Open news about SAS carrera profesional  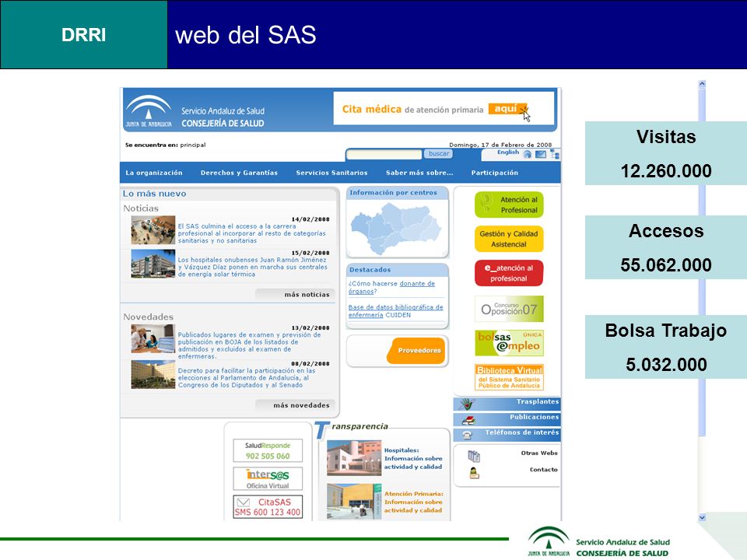click(252, 233)
